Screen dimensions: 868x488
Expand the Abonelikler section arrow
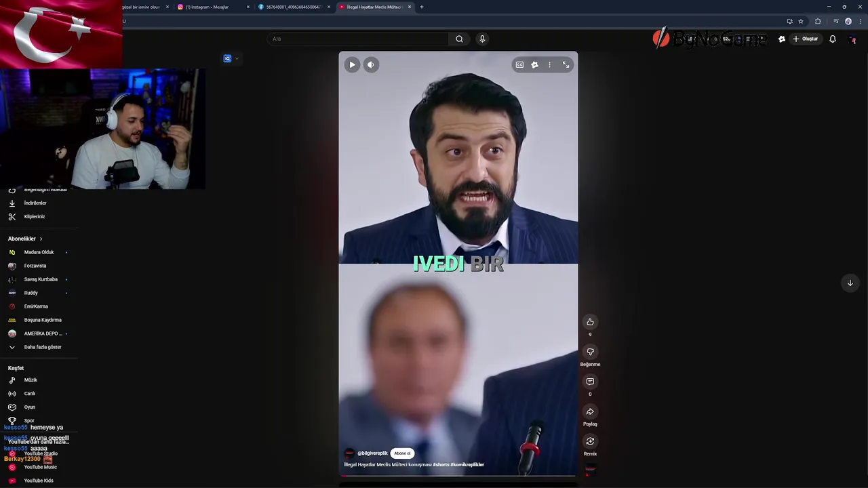(41, 239)
